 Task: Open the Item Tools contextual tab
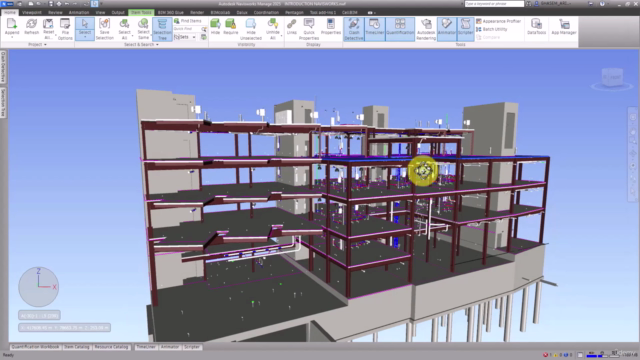[141, 13]
